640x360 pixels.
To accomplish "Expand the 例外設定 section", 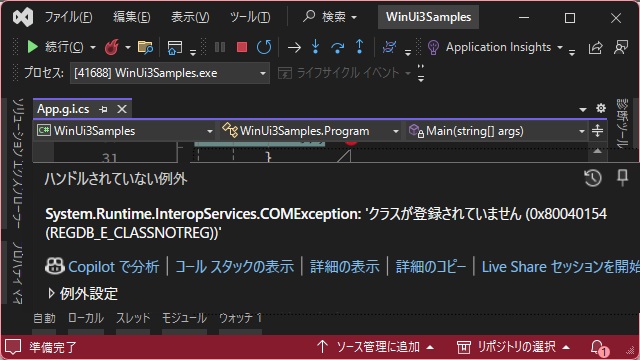I will pyautogui.click(x=51, y=293).
